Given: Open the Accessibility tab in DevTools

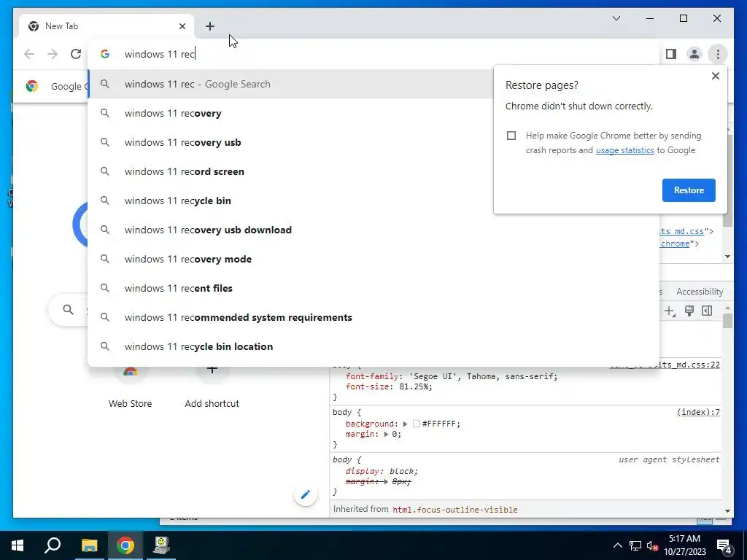Looking at the screenshot, I should point(700,292).
